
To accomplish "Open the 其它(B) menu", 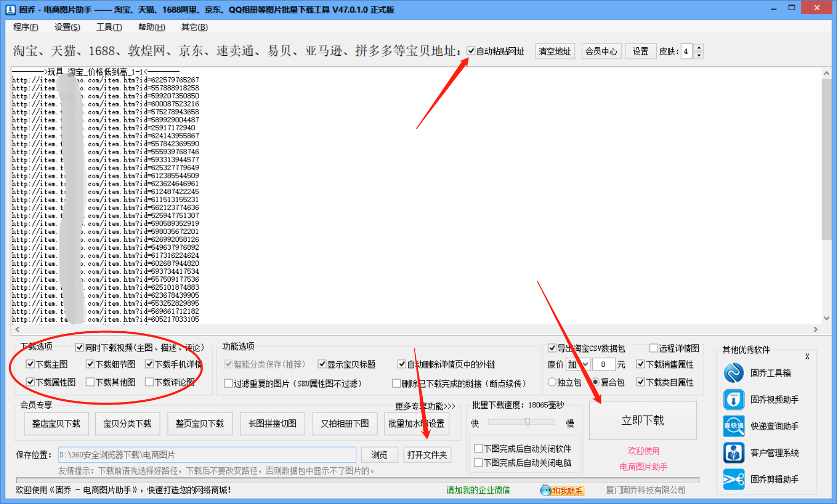I will coord(194,27).
